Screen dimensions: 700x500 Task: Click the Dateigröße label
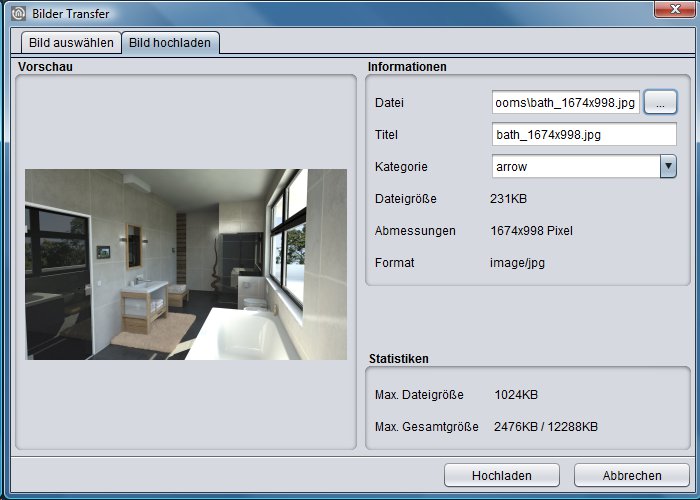406,199
